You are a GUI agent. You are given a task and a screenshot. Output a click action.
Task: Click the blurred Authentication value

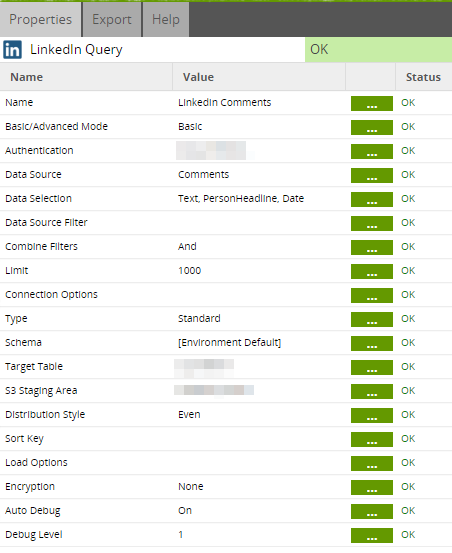pos(211,151)
